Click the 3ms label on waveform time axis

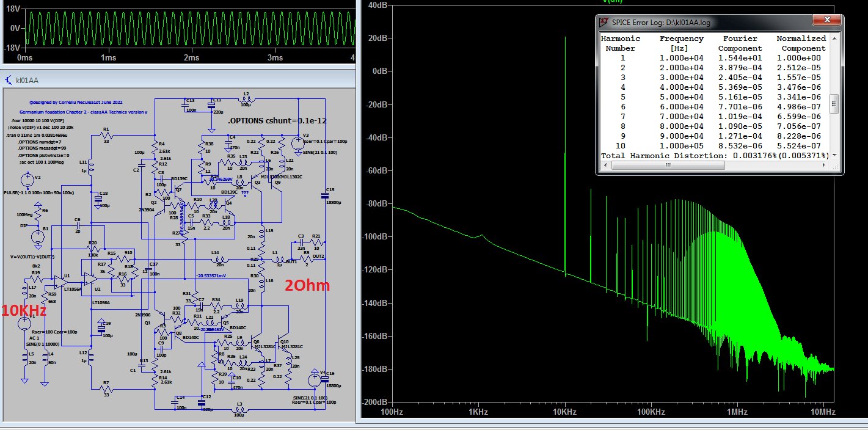(x=275, y=58)
